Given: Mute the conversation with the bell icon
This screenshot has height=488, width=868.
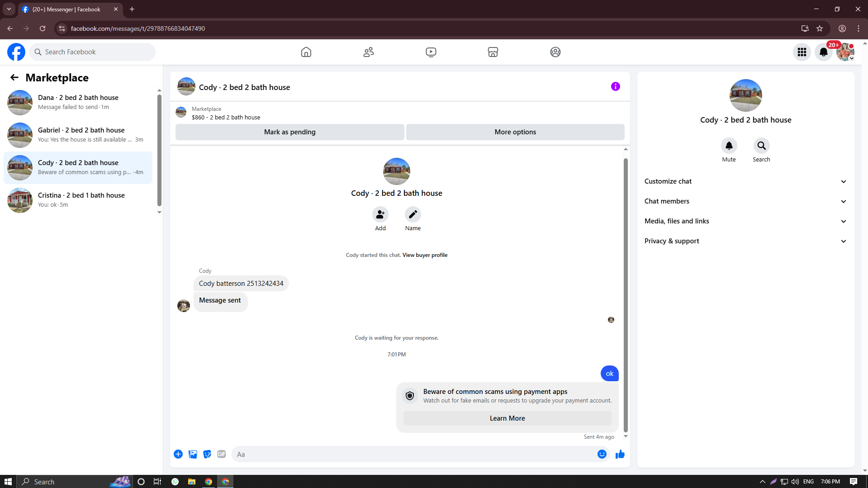Looking at the screenshot, I should click(729, 146).
